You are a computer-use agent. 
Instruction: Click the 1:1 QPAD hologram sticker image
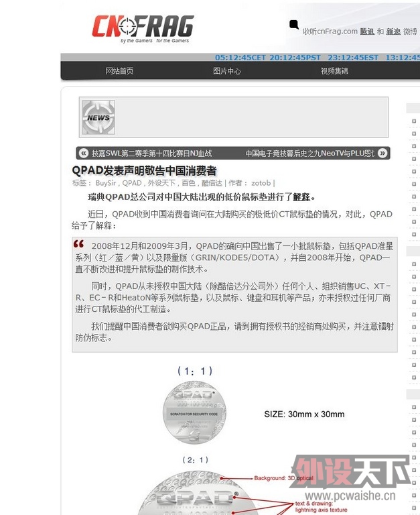click(194, 412)
